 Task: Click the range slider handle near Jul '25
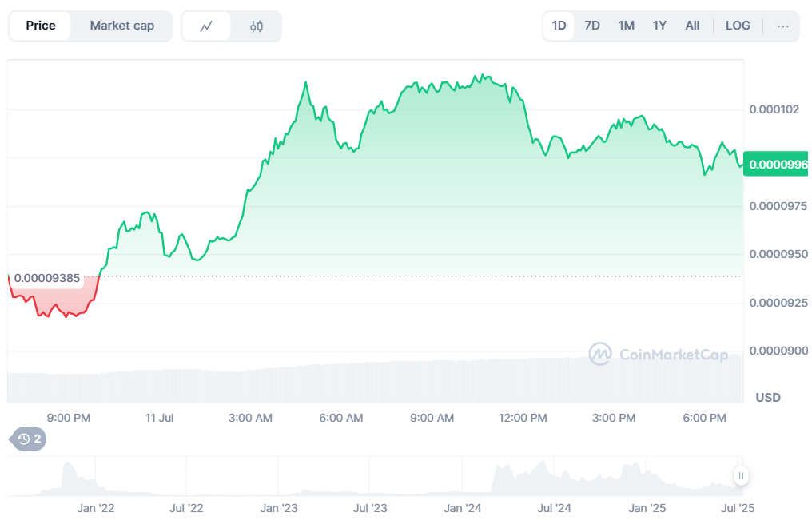tap(741, 476)
